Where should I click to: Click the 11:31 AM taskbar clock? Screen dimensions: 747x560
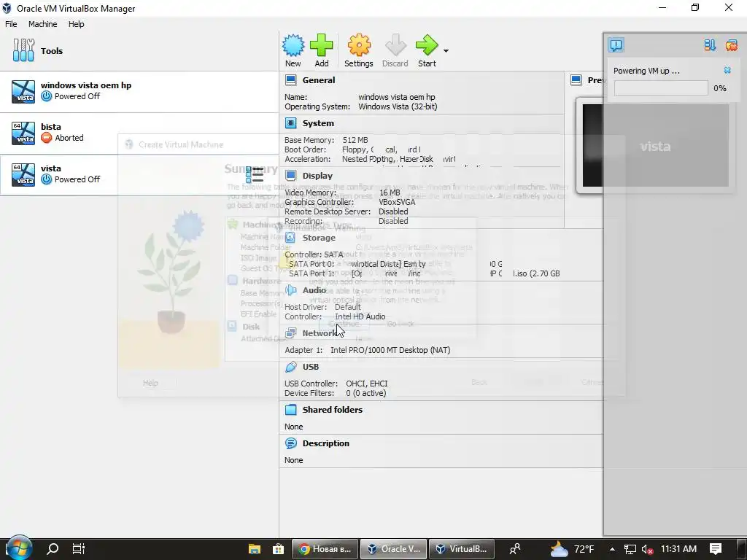pos(679,549)
